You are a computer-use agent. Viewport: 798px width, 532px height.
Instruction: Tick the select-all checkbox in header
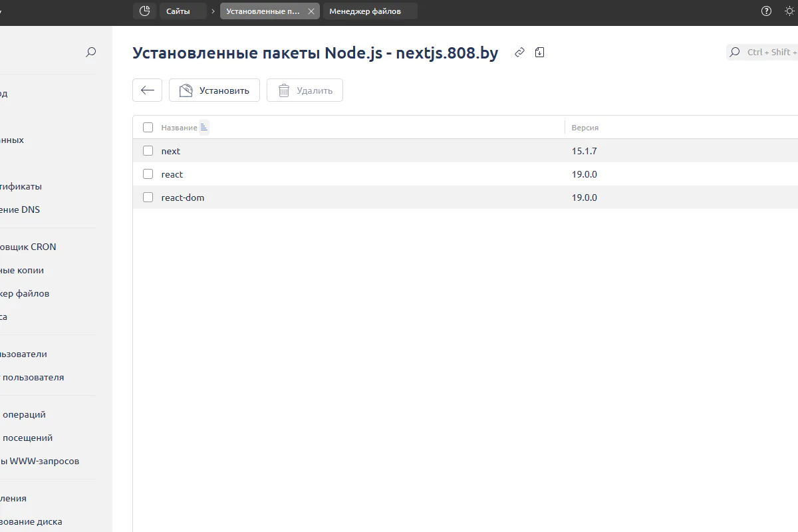(148, 127)
